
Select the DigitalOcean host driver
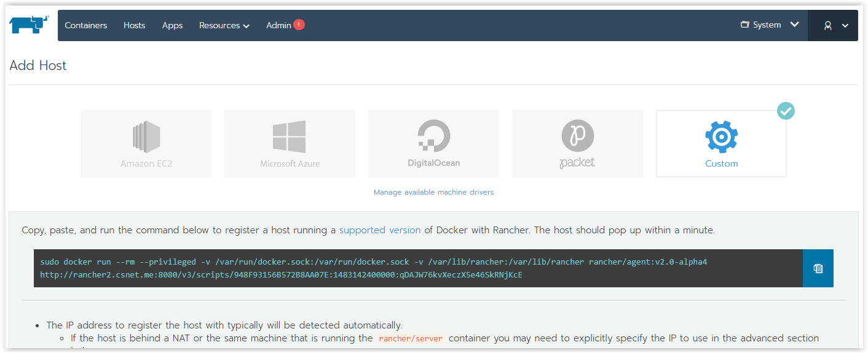click(433, 144)
